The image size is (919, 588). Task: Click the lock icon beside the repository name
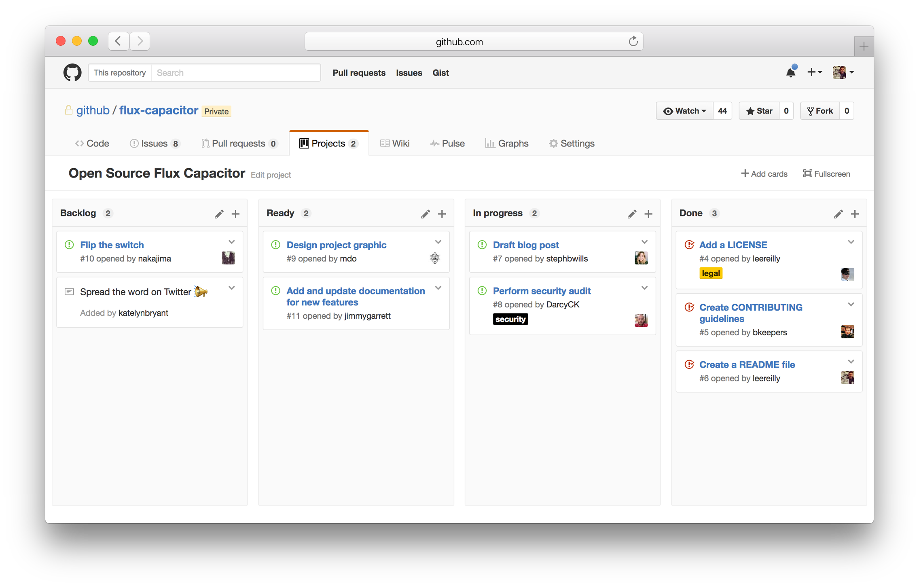pos(68,110)
